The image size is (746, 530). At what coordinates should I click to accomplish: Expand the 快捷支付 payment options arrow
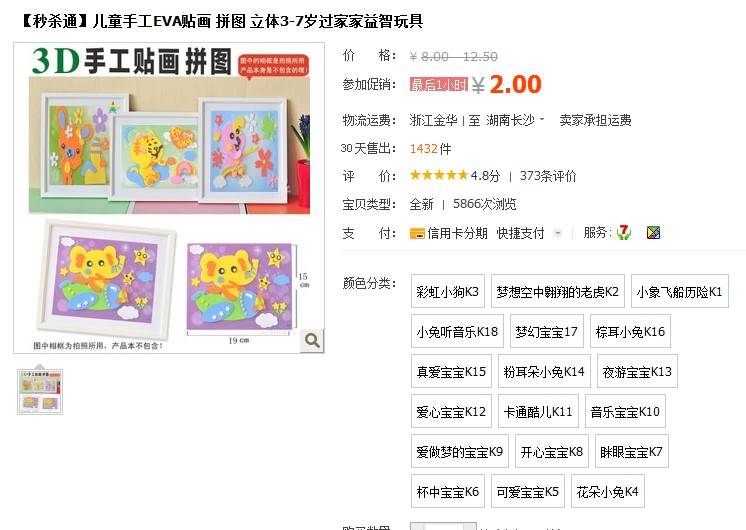(x=558, y=233)
